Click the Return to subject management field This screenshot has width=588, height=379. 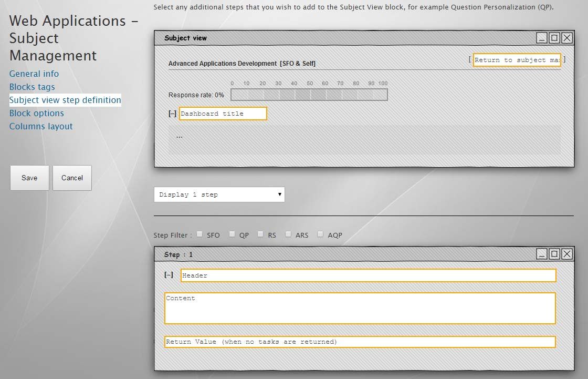(x=517, y=60)
